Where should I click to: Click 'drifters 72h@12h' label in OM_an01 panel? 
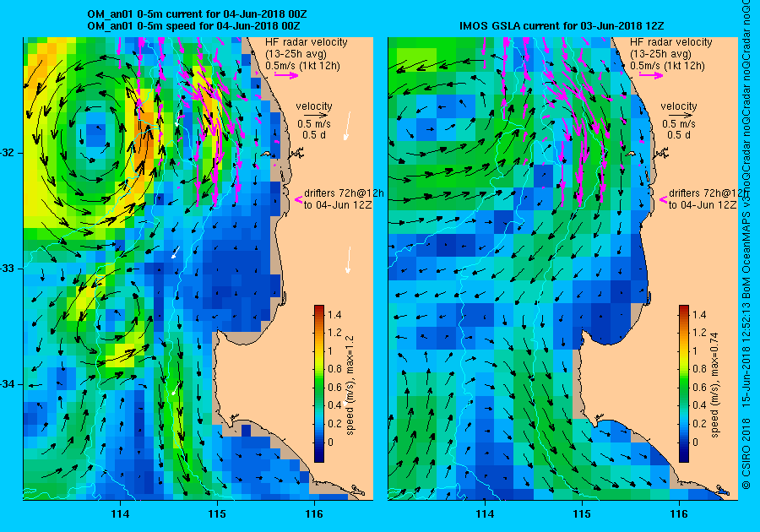(x=344, y=193)
